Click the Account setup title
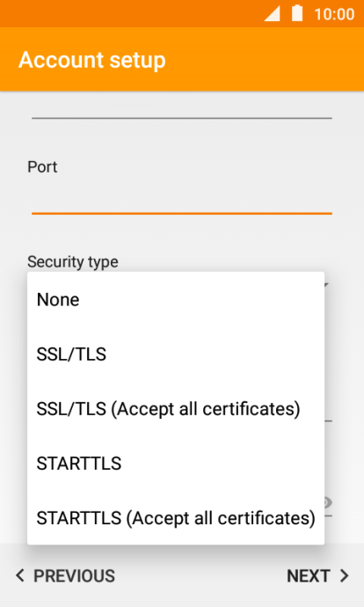The image size is (364, 607). [x=92, y=60]
